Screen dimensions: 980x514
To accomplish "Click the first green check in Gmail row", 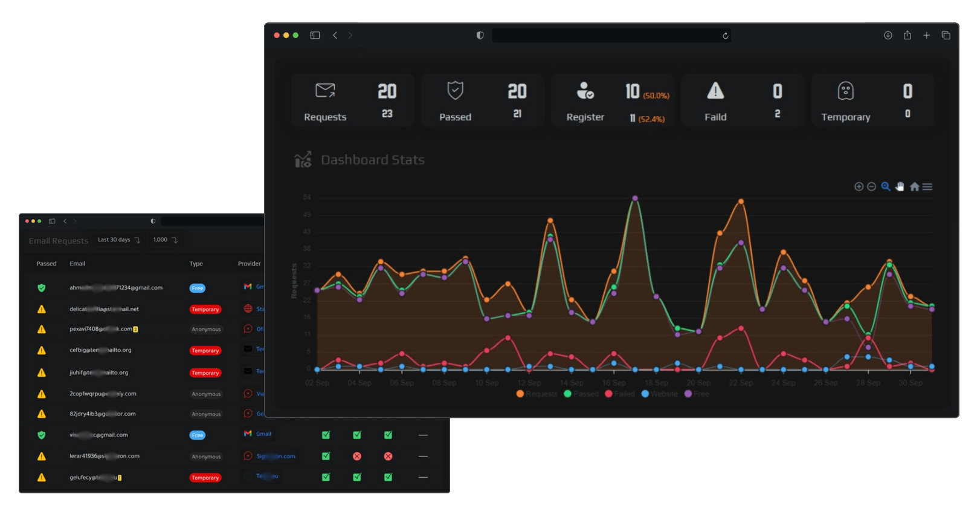I will 326,435.
